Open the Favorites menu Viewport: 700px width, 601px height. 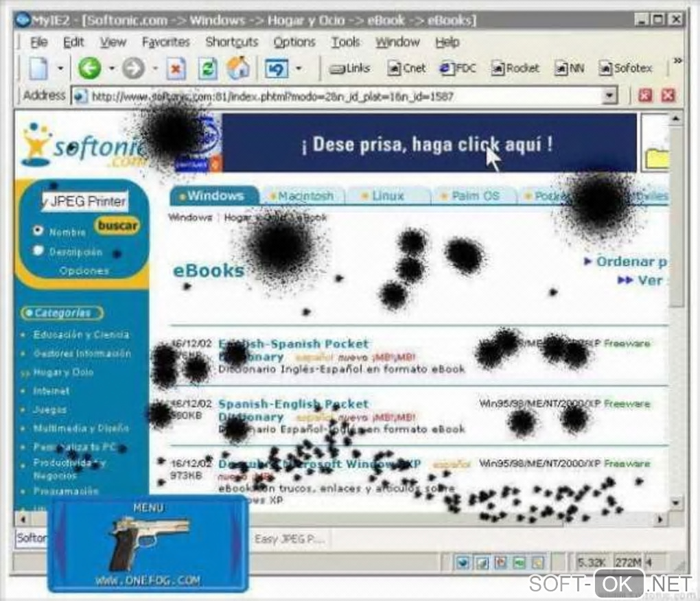(x=165, y=42)
